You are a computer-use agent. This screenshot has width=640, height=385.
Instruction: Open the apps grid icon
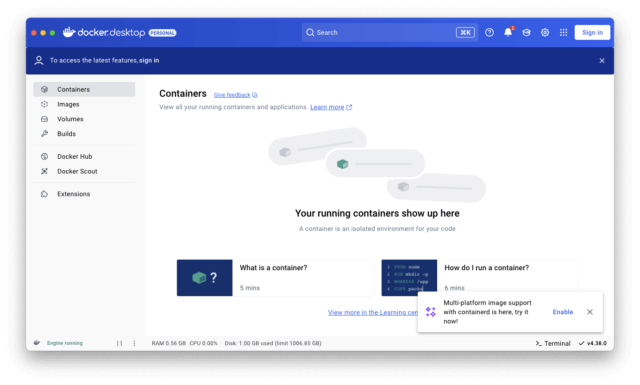tap(564, 33)
